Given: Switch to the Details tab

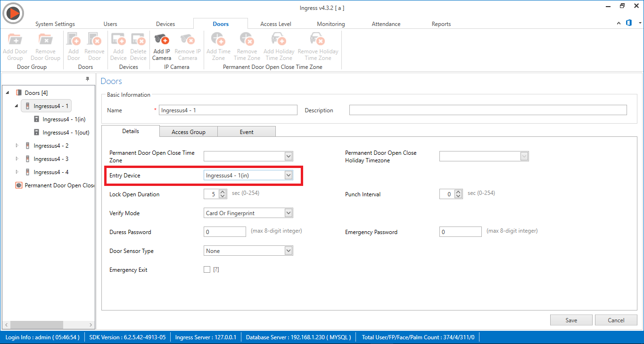Looking at the screenshot, I should 131,131.
